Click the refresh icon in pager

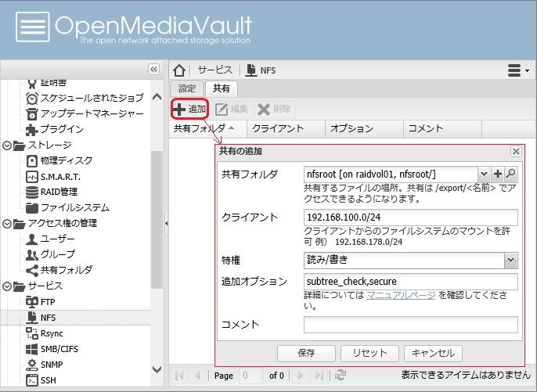tap(340, 376)
